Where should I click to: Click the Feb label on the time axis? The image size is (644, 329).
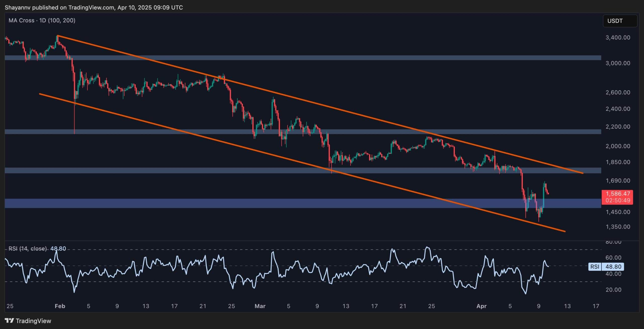point(60,306)
